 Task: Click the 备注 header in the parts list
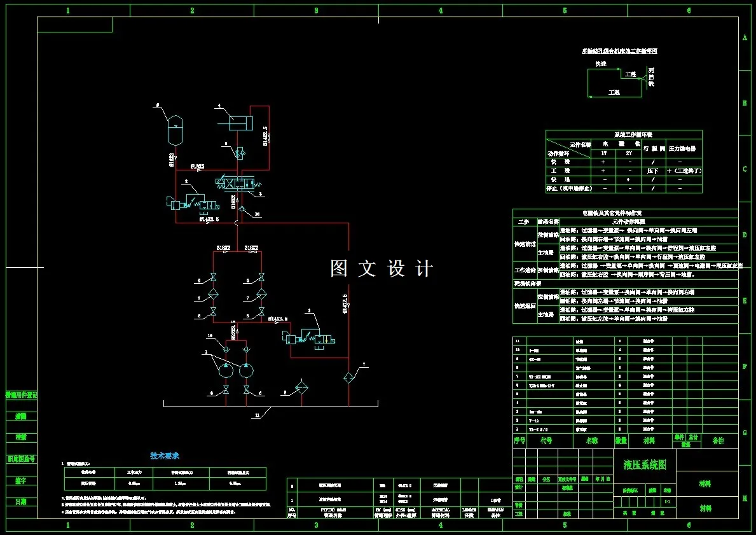tap(718, 440)
